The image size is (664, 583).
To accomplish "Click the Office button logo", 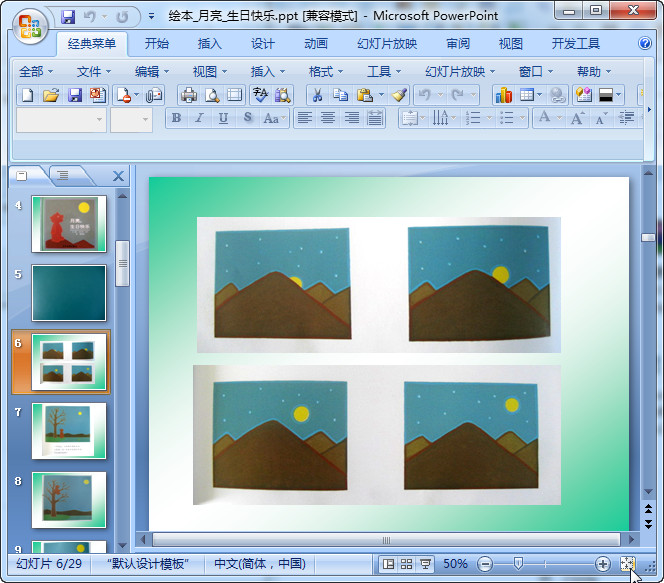I will coord(30,27).
